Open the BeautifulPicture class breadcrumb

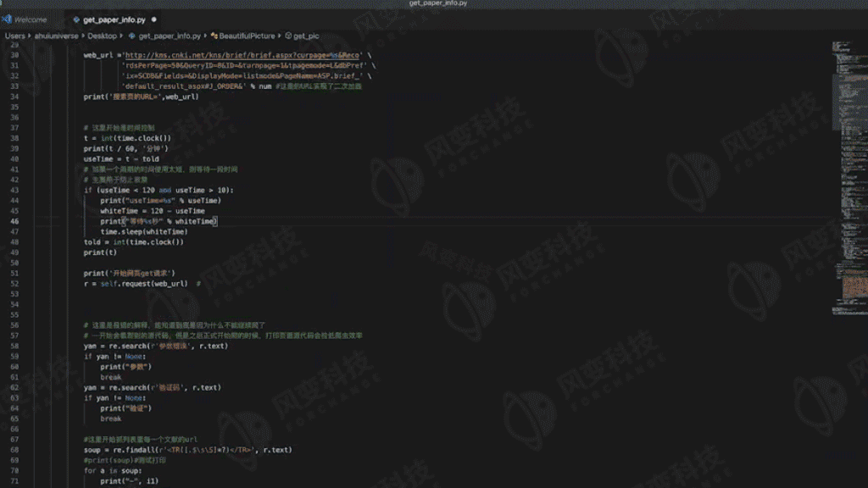coord(247,36)
